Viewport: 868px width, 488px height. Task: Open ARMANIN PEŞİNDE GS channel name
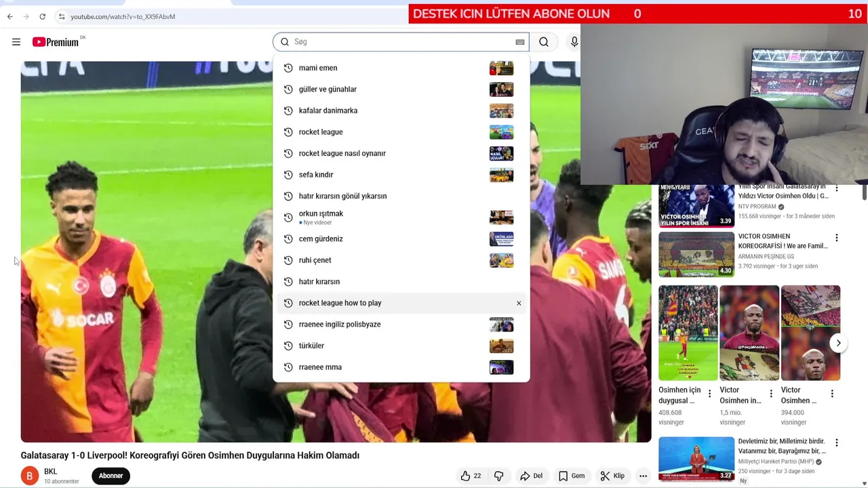tap(766, 257)
